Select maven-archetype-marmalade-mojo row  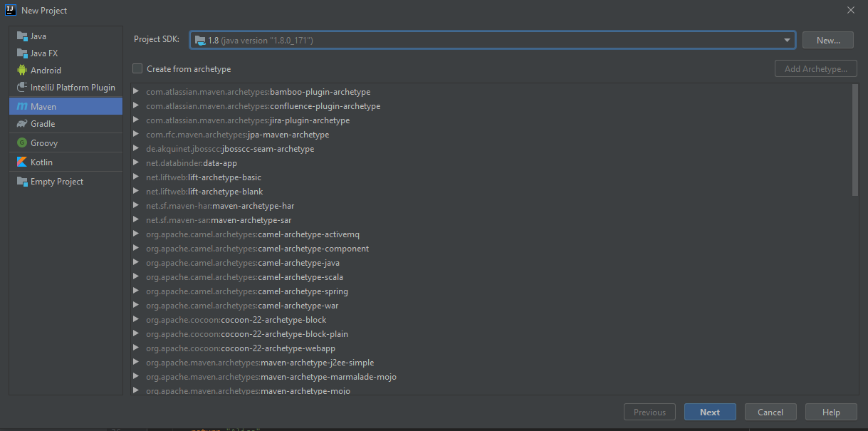(491, 377)
